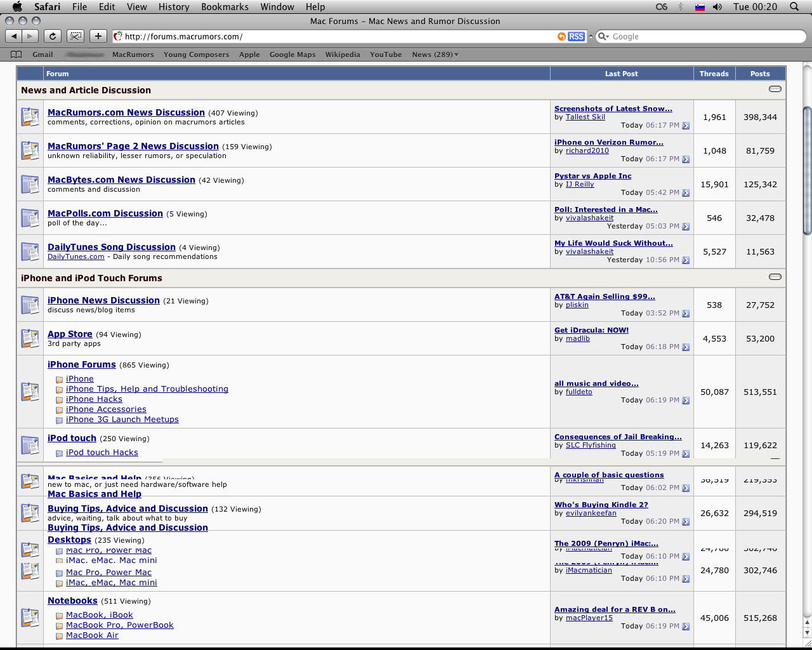Screen dimensions: 812x650
Task: Click the vertical scrollbar thumb
Action: (807, 170)
